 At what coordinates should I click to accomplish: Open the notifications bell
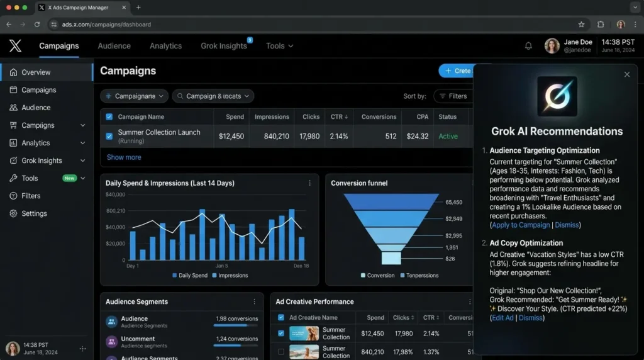(528, 46)
